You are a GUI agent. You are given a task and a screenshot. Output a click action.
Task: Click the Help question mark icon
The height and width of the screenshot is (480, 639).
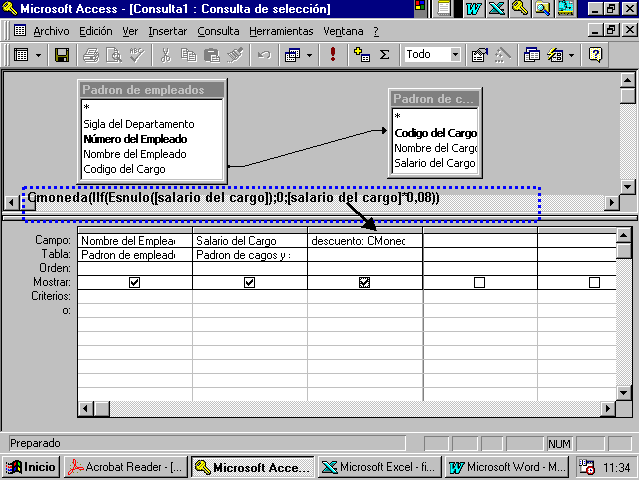click(595, 55)
